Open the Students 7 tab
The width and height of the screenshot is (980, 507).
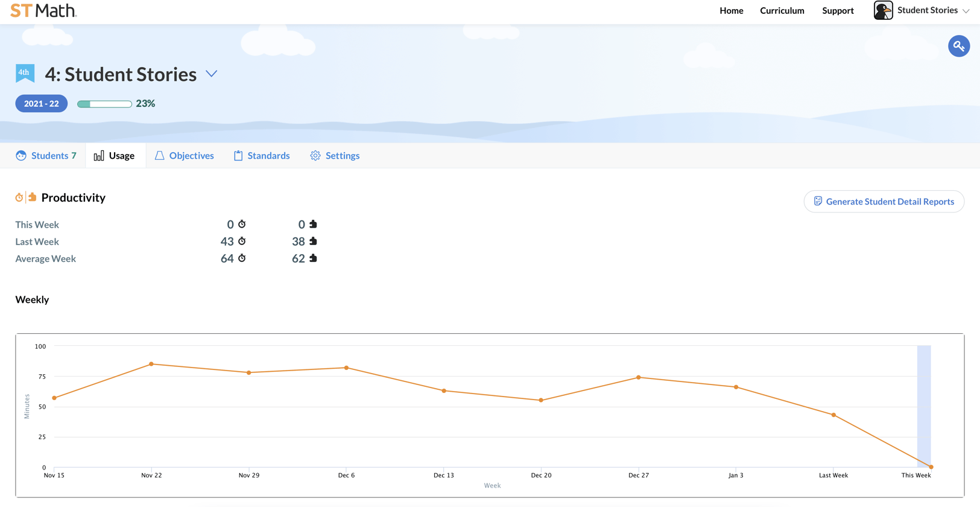click(x=46, y=155)
